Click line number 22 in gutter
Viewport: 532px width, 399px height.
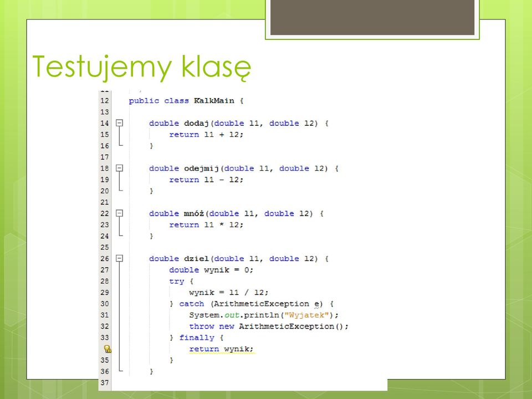(x=105, y=213)
